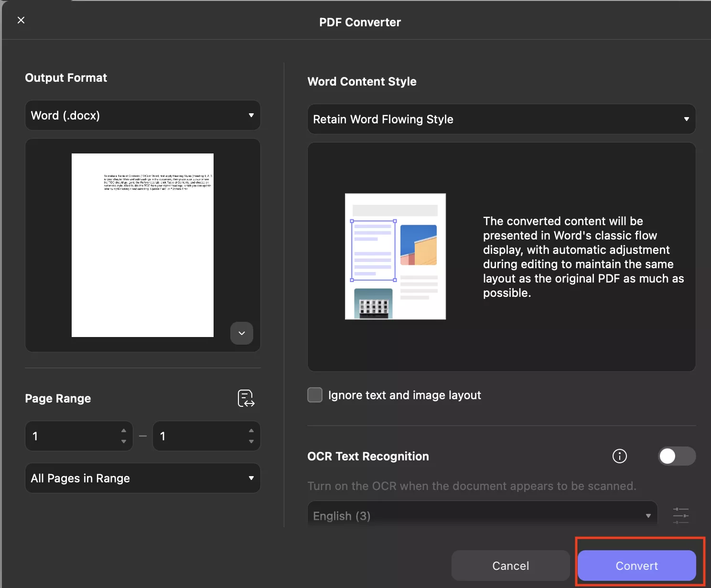The image size is (711, 588).
Task: Open the English (3) OCR language dropdown
Action: (x=481, y=516)
